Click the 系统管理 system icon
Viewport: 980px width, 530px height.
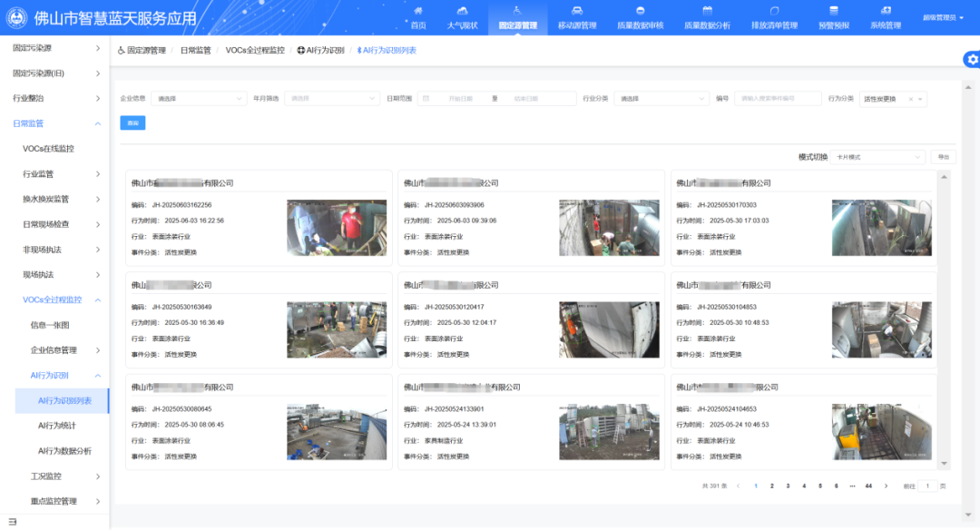(887, 12)
